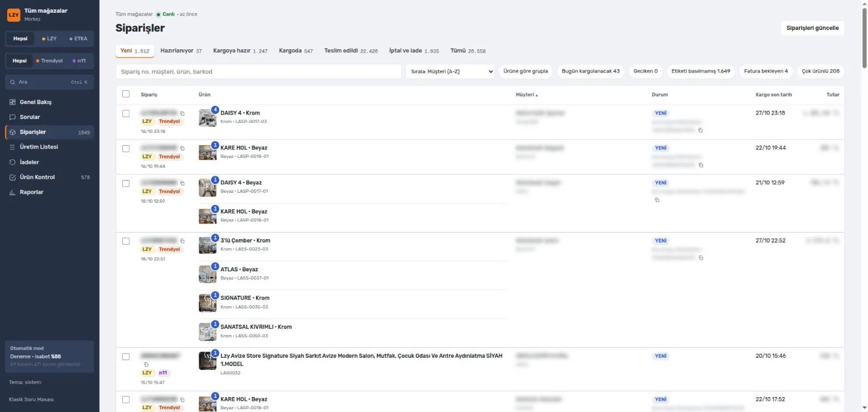This screenshot has height=412, width=868.
Task: Click the Tema: sistem setting
Action: (25, 382)
